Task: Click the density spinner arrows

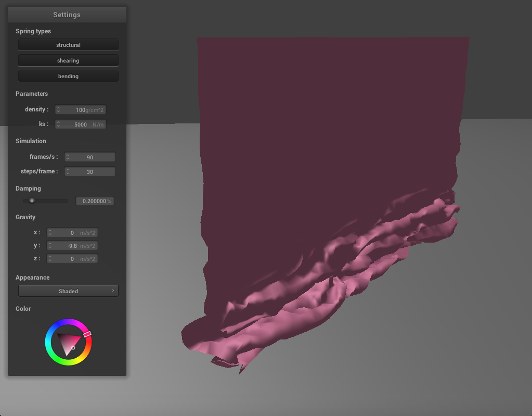Action: (x=59, y=110)
